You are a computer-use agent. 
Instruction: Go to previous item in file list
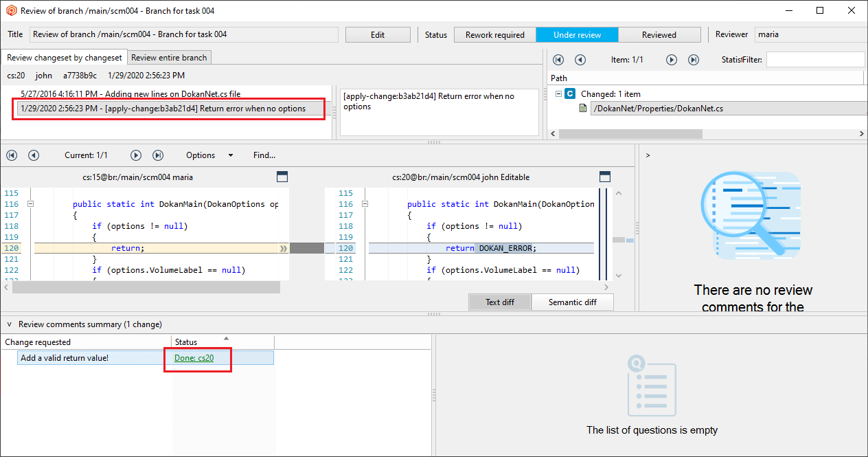tap(580, 60)
